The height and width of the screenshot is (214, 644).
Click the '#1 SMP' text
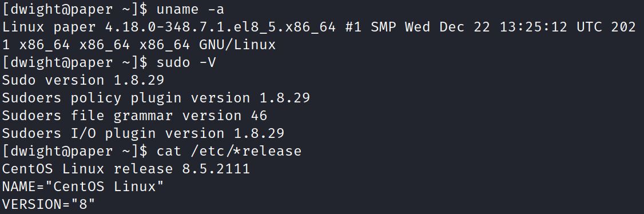[x=371, y=27]
